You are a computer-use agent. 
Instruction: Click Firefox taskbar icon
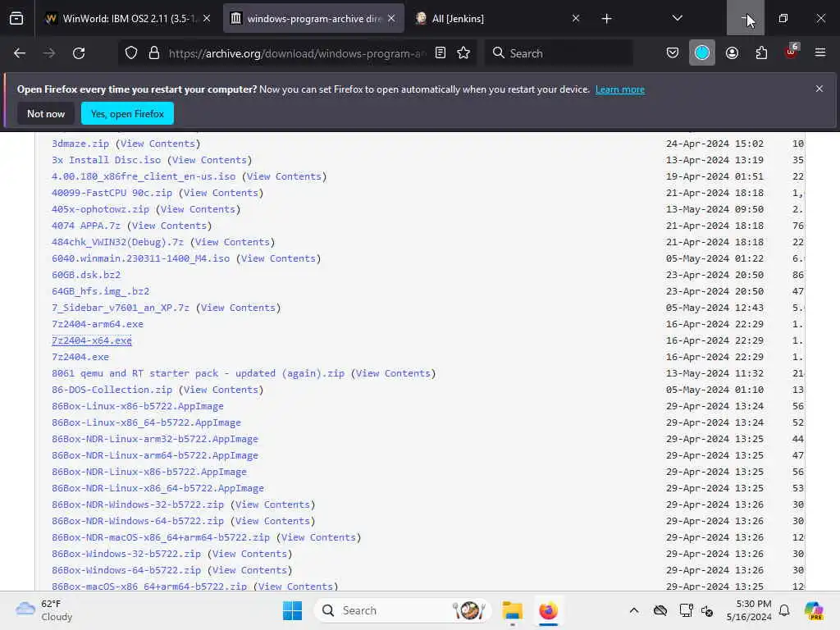tap(548, 610)
